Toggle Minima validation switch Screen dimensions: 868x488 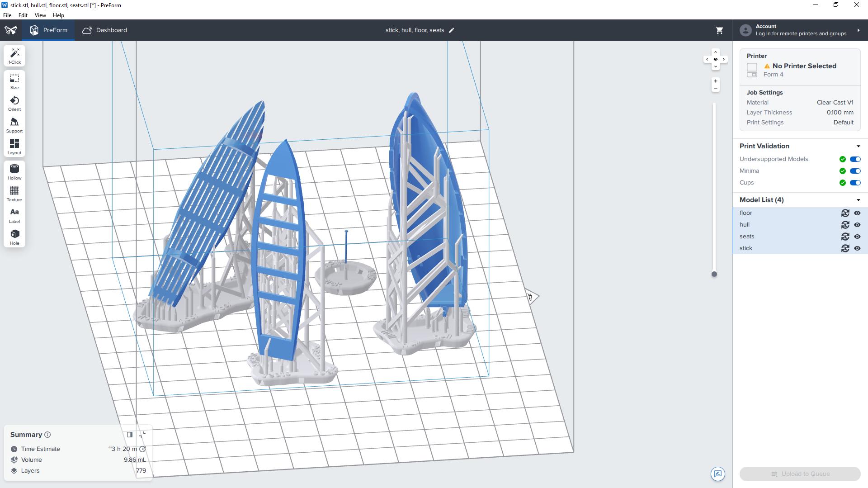pyautogui.click(x=855, y=171)
